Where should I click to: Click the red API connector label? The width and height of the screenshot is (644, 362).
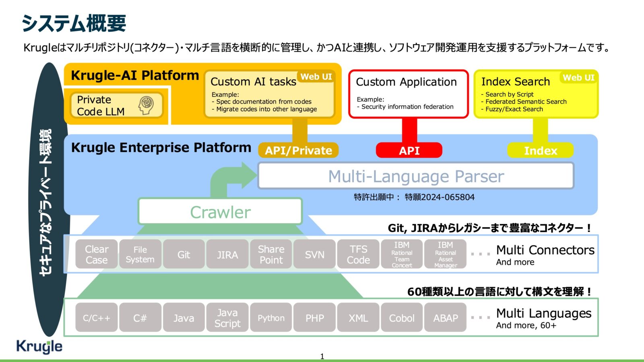[x=409, y=150]
